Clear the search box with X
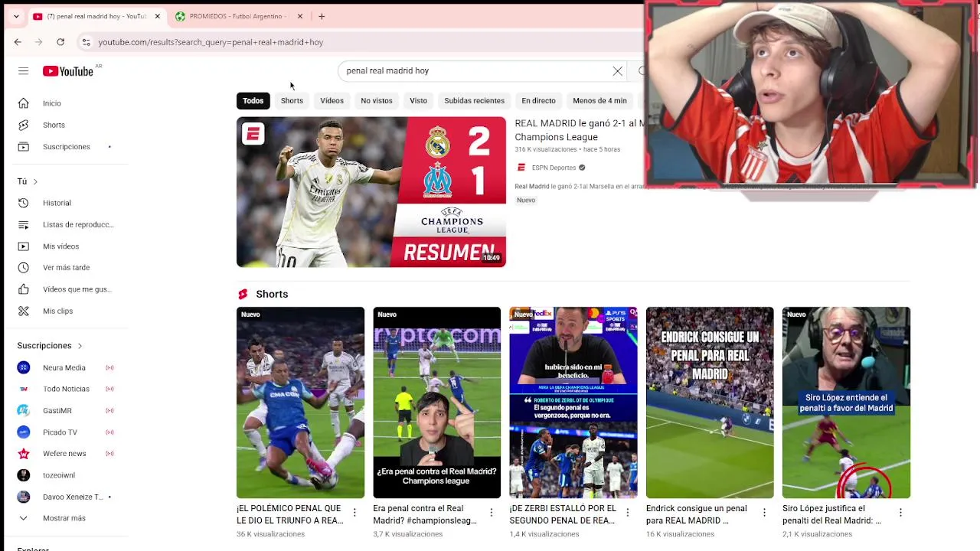 click(618, 71)
